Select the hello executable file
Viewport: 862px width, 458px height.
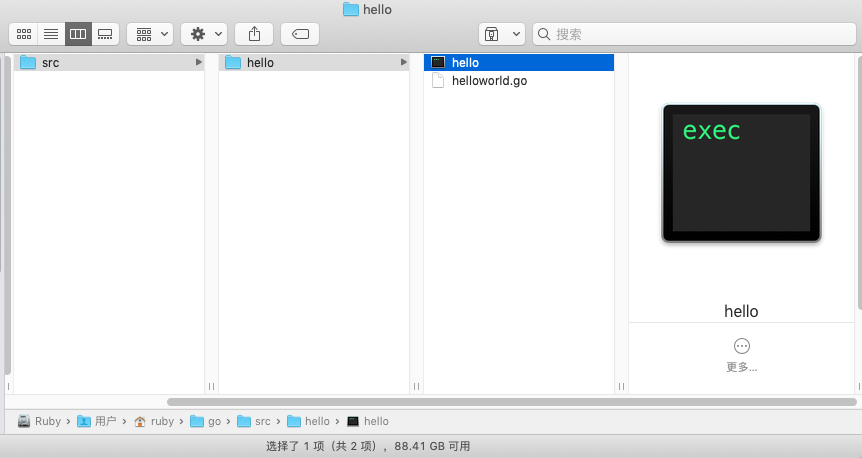tap(465, 63)
